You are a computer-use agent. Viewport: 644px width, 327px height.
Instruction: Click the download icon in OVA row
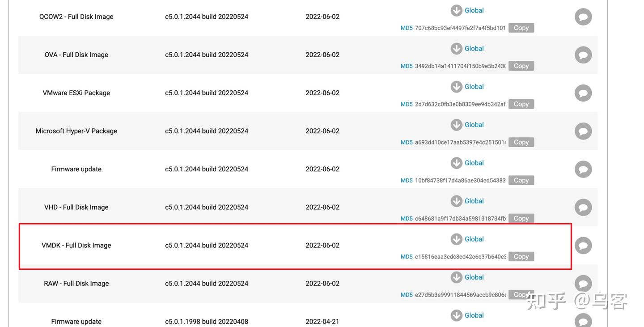pos(456,48)
